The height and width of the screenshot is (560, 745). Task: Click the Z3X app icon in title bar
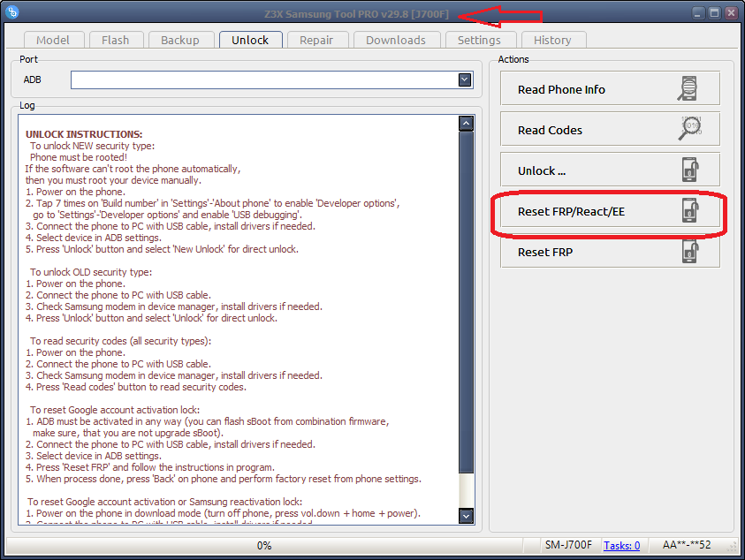pyautogui.click(x=12, y=12)
